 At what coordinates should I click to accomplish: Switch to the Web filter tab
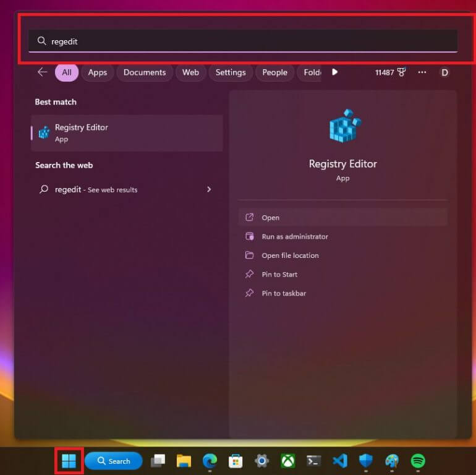point(190,72)
